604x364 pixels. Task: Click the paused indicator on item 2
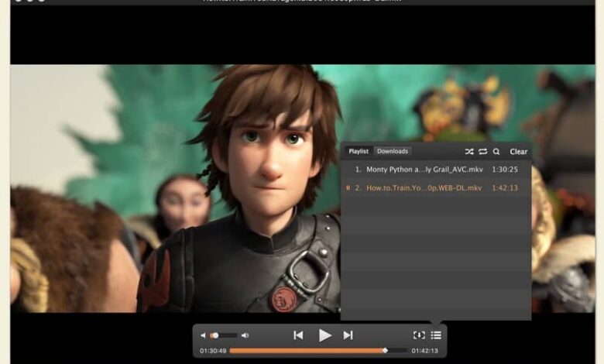(x=348, y=188)
